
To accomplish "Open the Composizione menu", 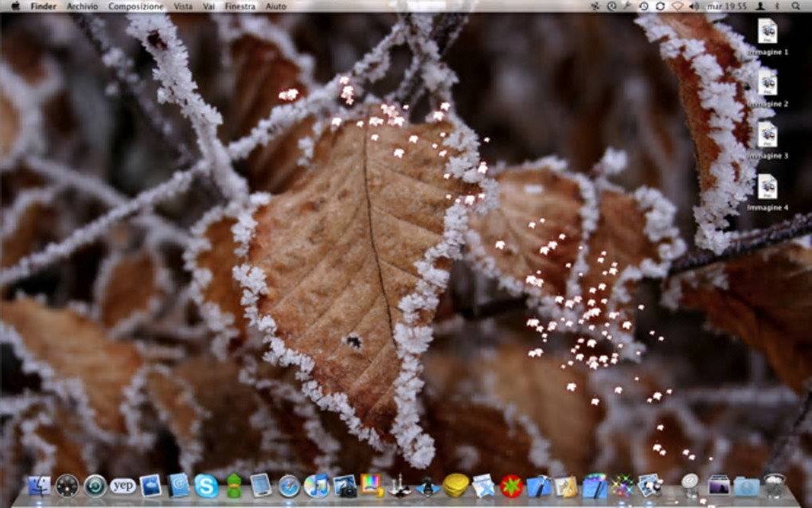I will (135, 6).
